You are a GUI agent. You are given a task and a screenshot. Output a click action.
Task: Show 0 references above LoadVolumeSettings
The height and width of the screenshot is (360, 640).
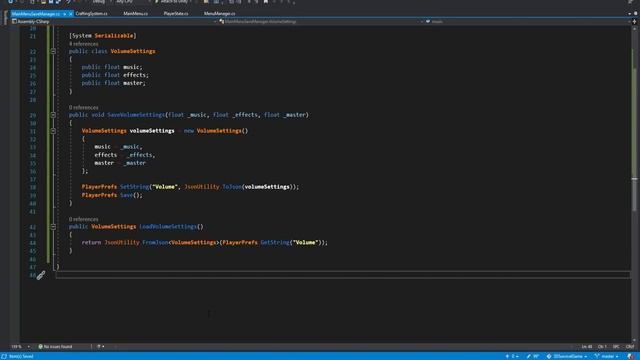click(x=84, y=219)
